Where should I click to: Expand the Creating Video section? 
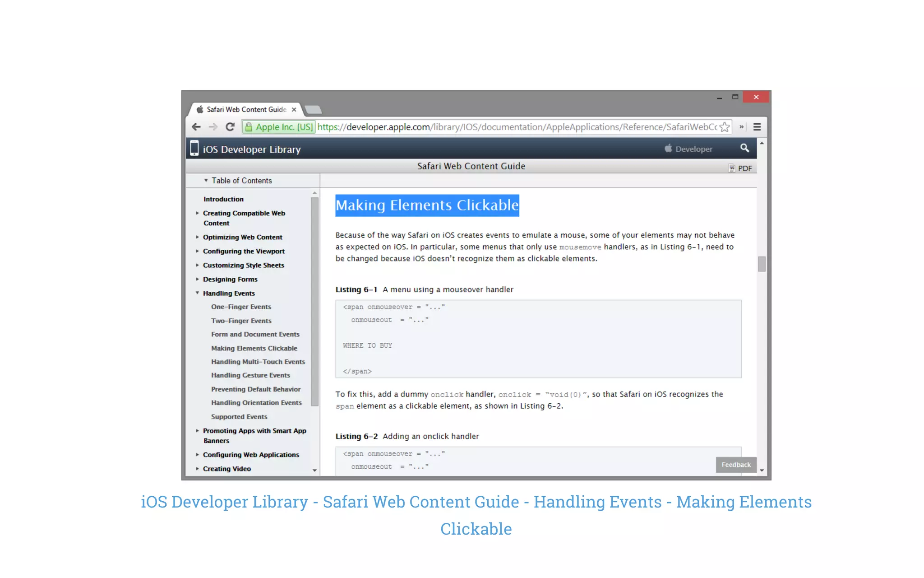pos(197,468)
